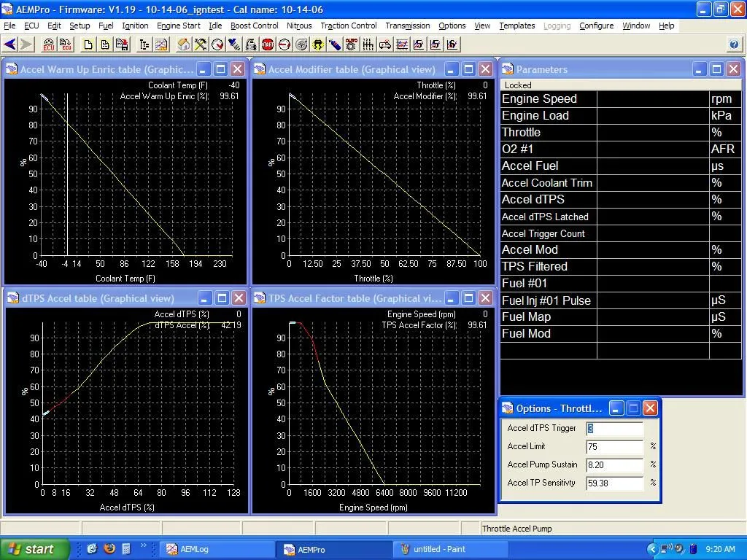This screenshot has height=560, width=747.
Task: Open a calibration file using the open icon
Action: [x=104, y=44]
